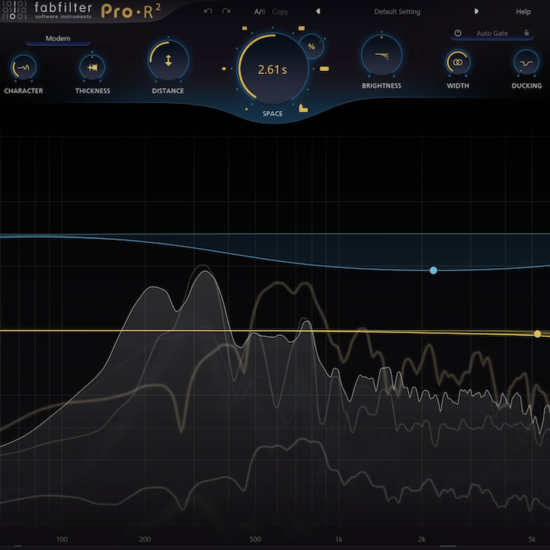This screenshot has width=550, height=550.
Task: Click the 2k frequency label
Action: [422, 539]
